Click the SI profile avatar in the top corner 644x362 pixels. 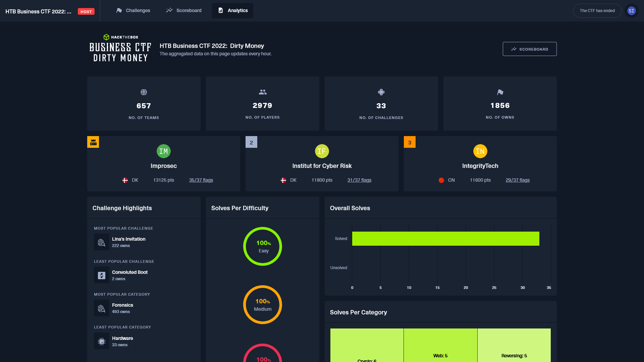[x=632, y=10]
